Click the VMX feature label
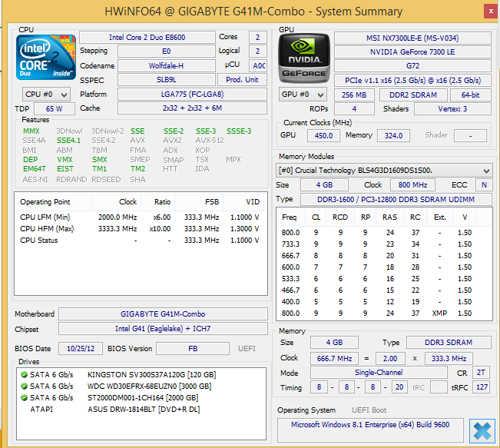Screen dimensions: 500x448 65,160
